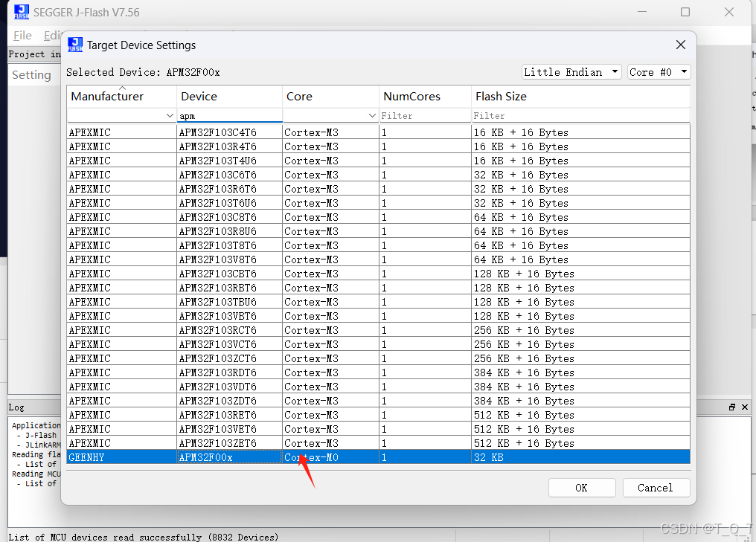Select the APM32F103V8T6 device row

(x=379, y=259)
